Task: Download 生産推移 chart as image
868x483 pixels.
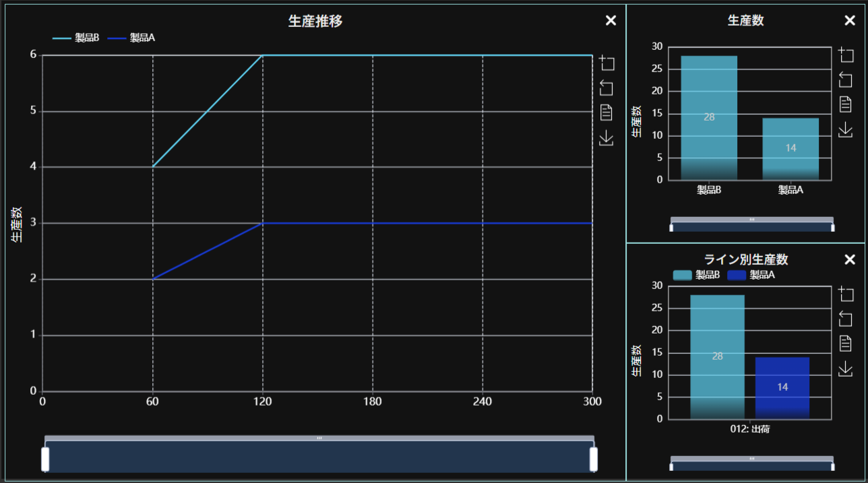Action: tap(607, 137)
